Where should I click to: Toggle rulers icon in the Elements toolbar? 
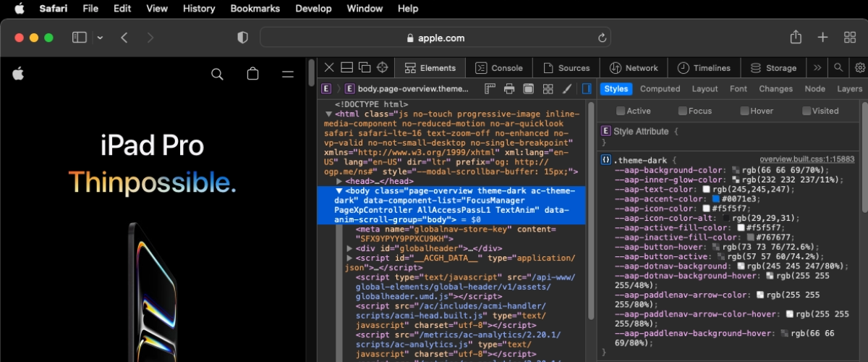pyautogui.click(x=490, y=88)
